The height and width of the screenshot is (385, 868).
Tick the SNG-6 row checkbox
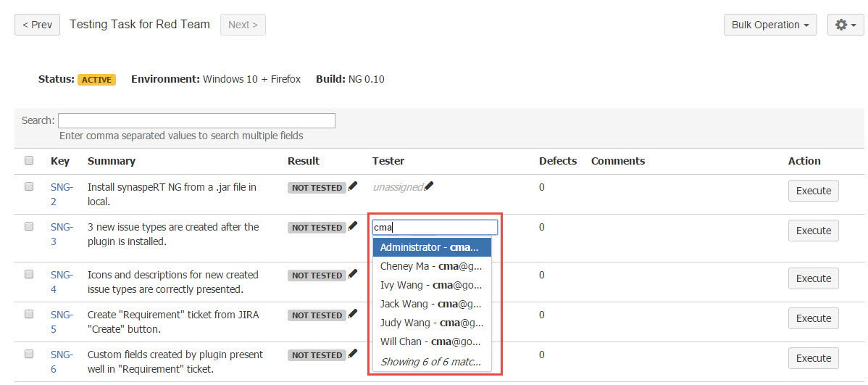tap(29, 354)
